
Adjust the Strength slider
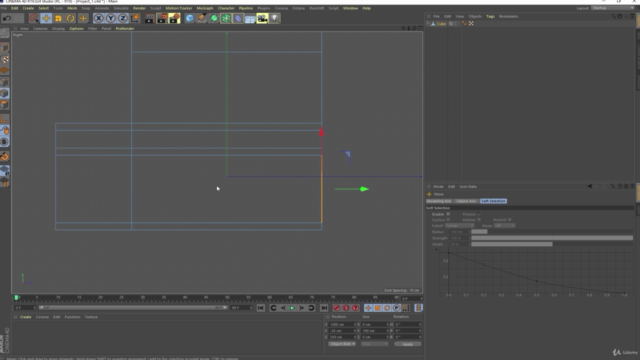coord(552,238)
